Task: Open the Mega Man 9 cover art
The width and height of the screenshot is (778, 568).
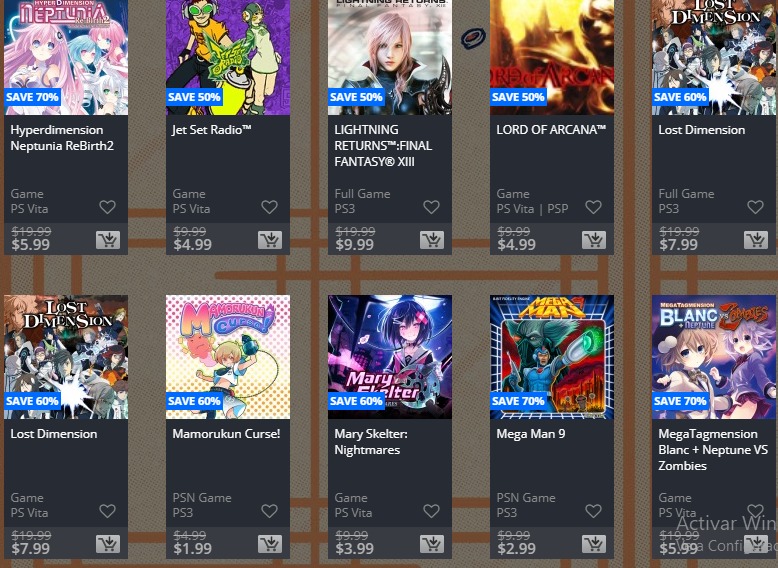Action: pyautogui.click(x=552, y=357)
